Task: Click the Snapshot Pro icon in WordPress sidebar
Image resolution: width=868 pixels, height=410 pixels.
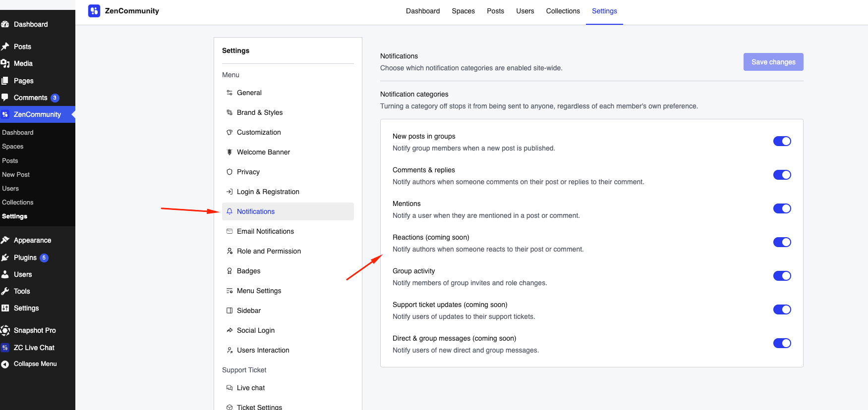Action: click(x=5, y=330)
